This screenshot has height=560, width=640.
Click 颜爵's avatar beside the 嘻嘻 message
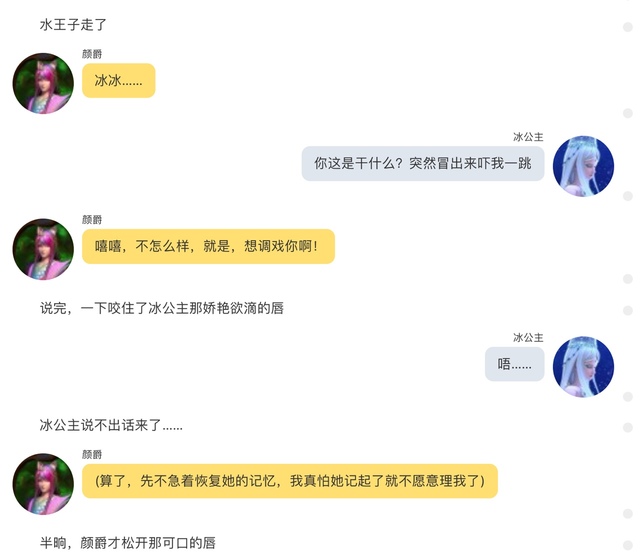[x=43, y=249]
